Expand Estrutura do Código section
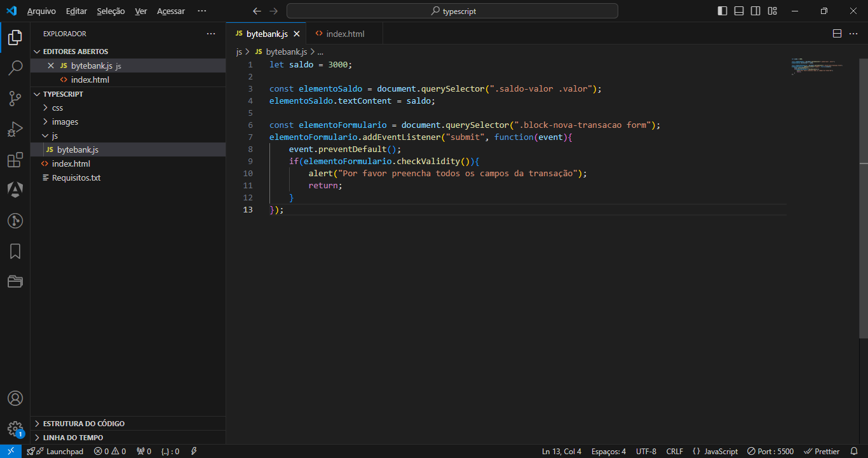 tap(128, 424)
